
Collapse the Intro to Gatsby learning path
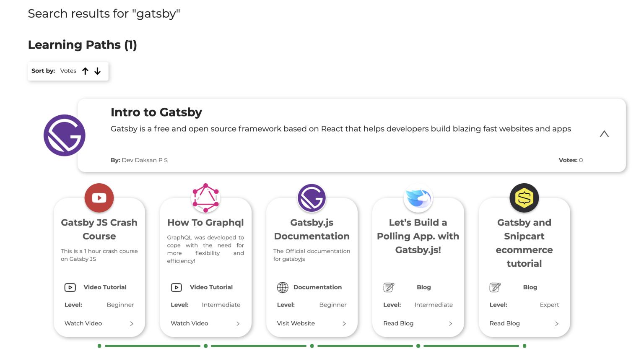click(604, 134)
